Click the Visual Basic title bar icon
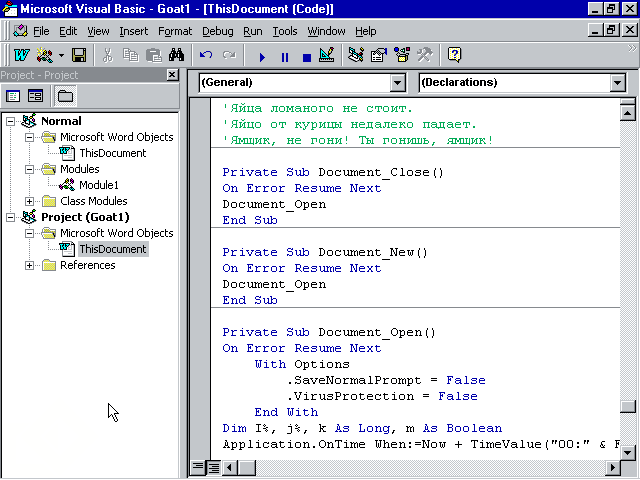 [10, 9]
